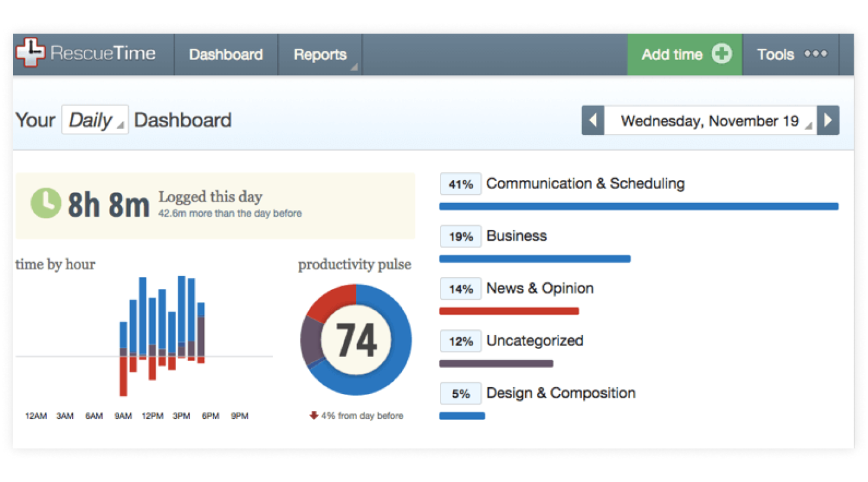The width and height of the screenshot is (868, 482).
Task: Switch to the Dashboard menu item
Action: tap(225, 54)
